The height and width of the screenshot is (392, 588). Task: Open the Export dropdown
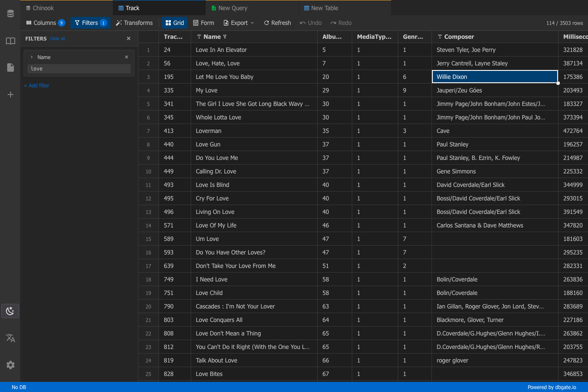click(239, 23)
